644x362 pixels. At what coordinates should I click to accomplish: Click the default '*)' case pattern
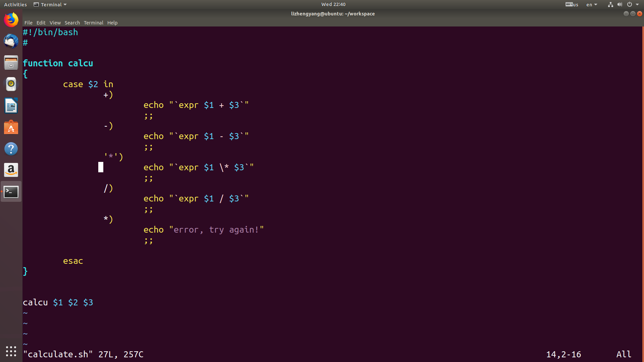click(x=108, y=220)
